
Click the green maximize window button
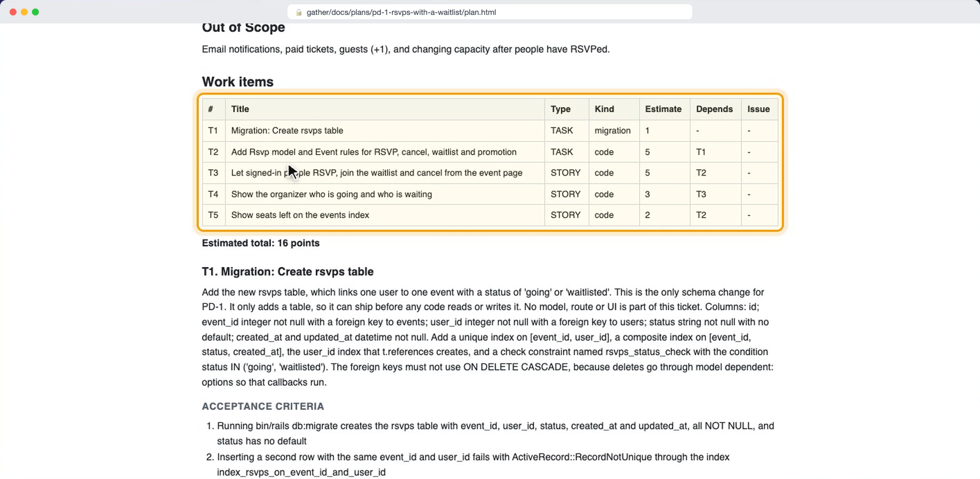tap(36, 12)
